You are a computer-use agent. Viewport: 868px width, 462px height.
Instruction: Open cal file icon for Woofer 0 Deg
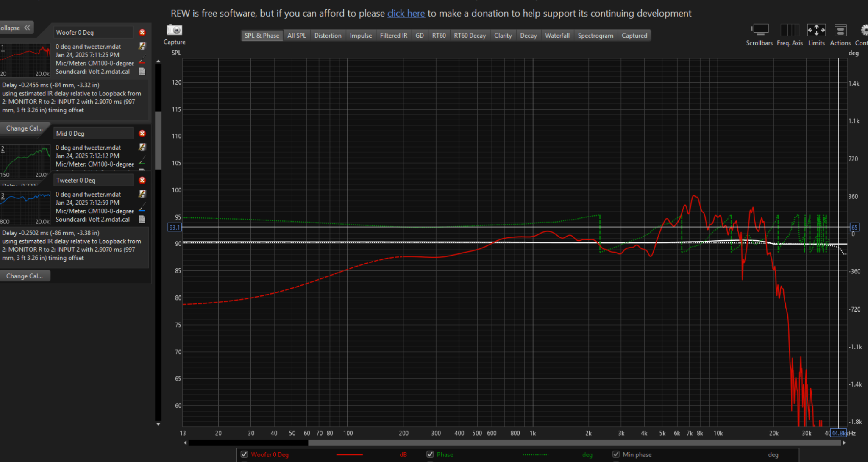(142, 71)
